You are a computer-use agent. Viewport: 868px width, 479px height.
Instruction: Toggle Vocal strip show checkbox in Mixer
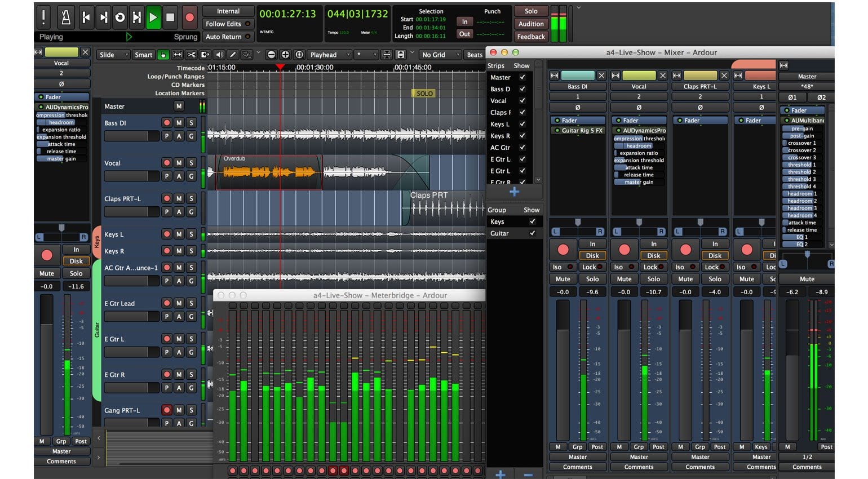click(x=522, y=101)
